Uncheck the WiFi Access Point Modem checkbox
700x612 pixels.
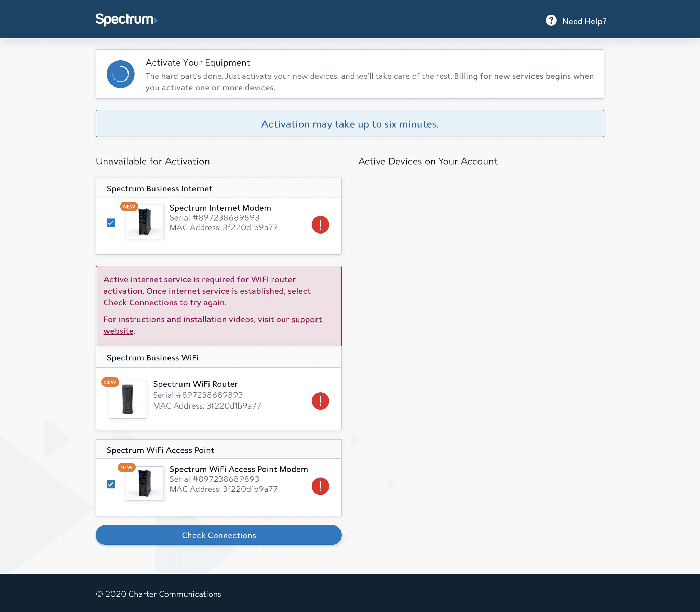[111, 484]
